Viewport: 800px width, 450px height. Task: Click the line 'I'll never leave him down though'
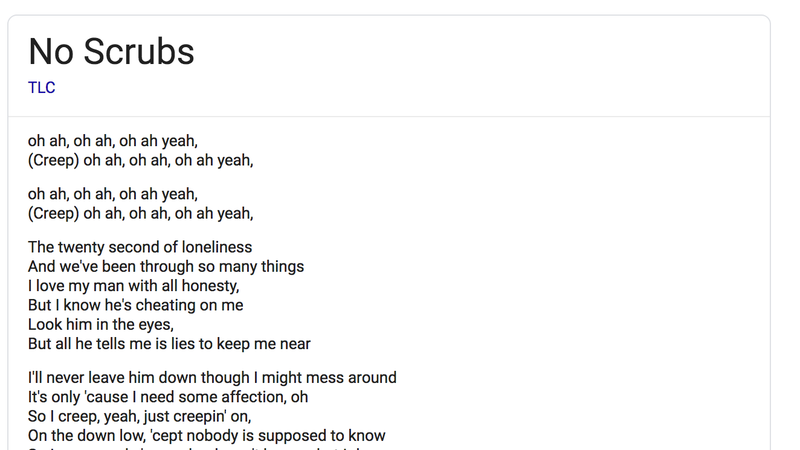click(x=212, y=378)
